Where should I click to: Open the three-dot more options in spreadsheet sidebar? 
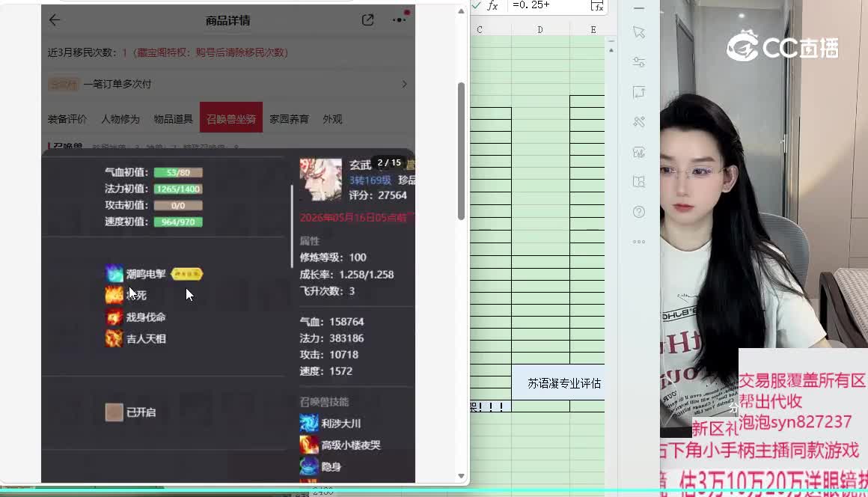coord(639,242)
